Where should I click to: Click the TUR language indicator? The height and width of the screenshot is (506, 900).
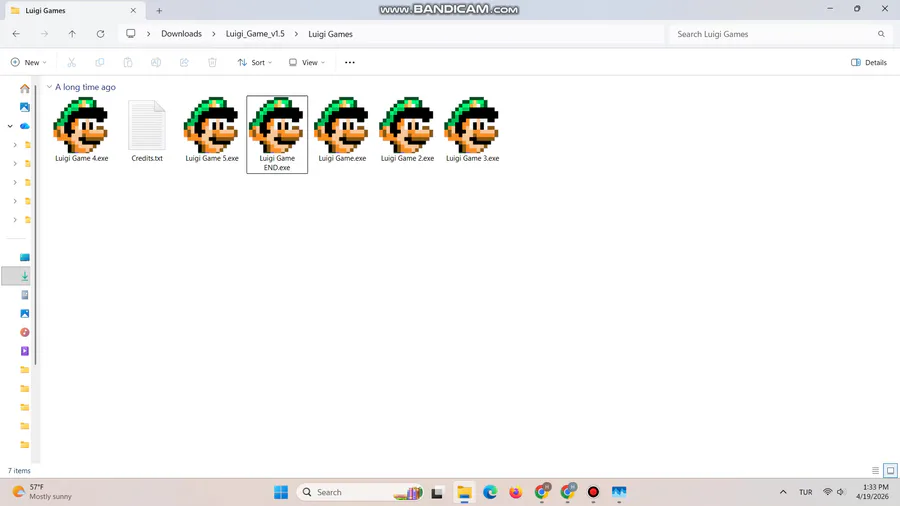tap(806, 492)
